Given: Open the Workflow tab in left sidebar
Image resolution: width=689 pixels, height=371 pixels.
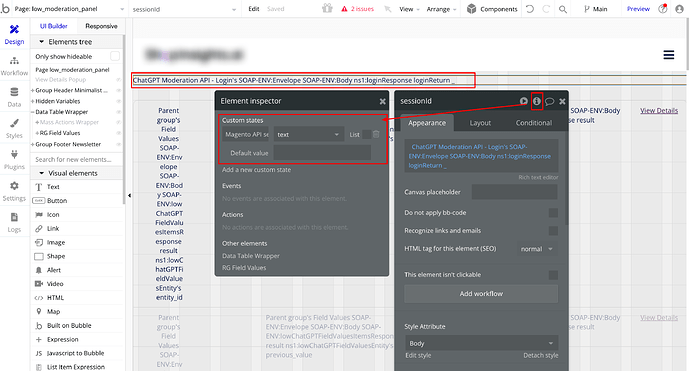Looking at the screenshot, I should pyautogui.click(x=14, y=66).
